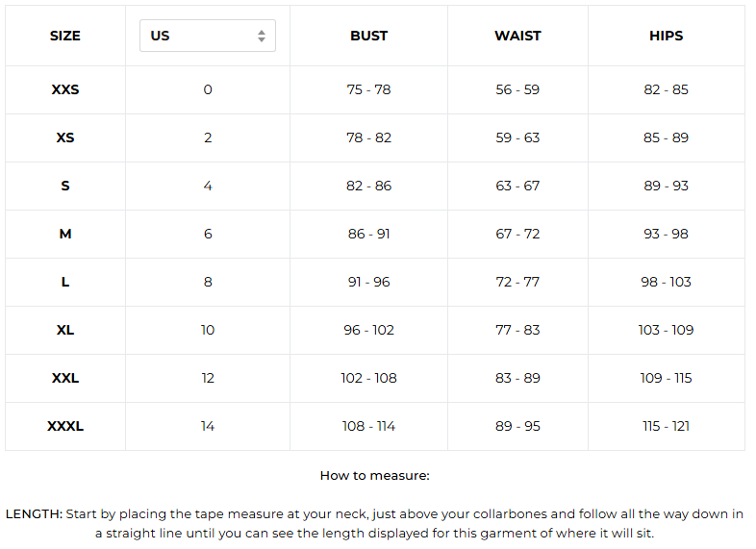Screen dimensions: 756x549
Task: Click the WAIST column header
Action: coord(517,36)
